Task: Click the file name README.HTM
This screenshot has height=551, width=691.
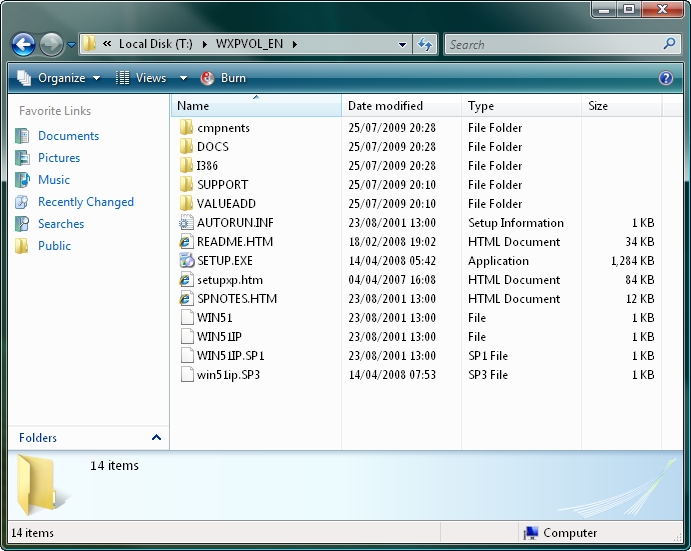Action: (235, 242)
